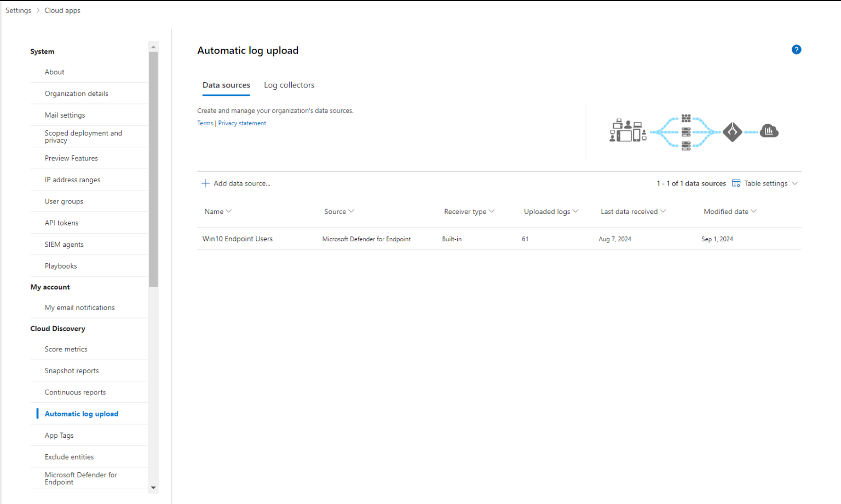Click the Help question mark icon
The height and width of the screenshot is (504, 841).
tap(797, 49)
